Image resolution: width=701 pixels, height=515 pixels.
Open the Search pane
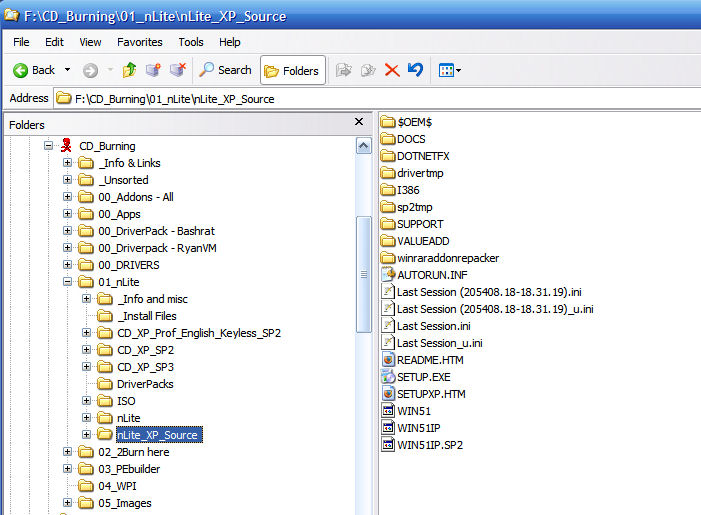click(x=225, y=70)
